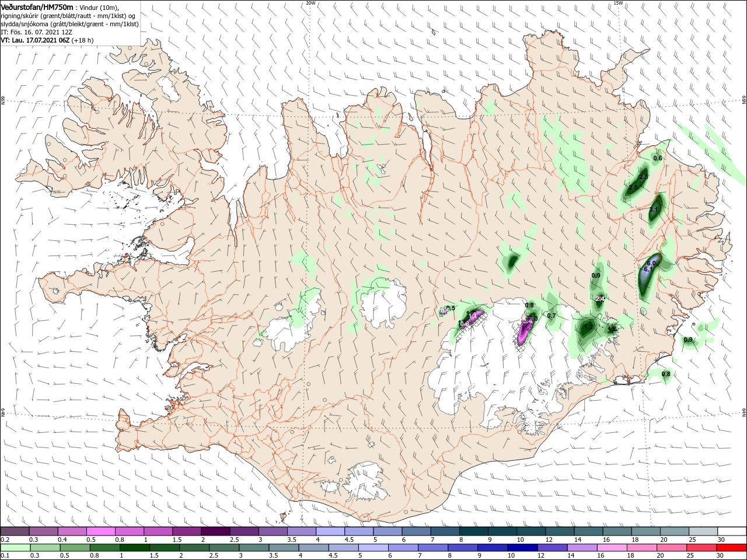Viewport: 747px width, 560px height.
Task: Click the dark mauve 0.2–0.3 swatch in the top legend row
Action: 15,531
